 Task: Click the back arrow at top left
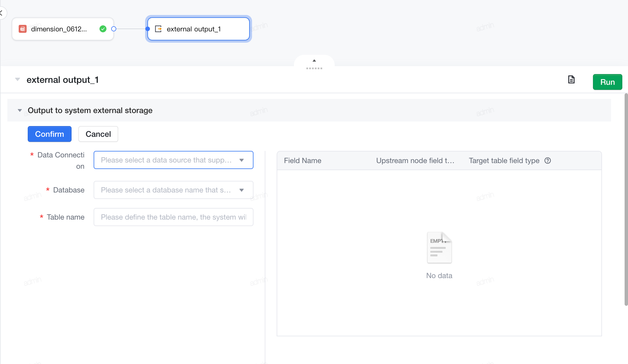point(2,13)
